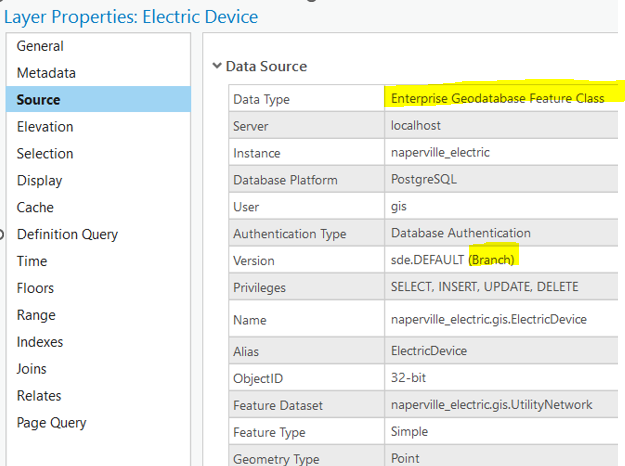This screenshot has width=625, height=466.
Task: Open the Joins tab
Action: (x=32, y=369)
